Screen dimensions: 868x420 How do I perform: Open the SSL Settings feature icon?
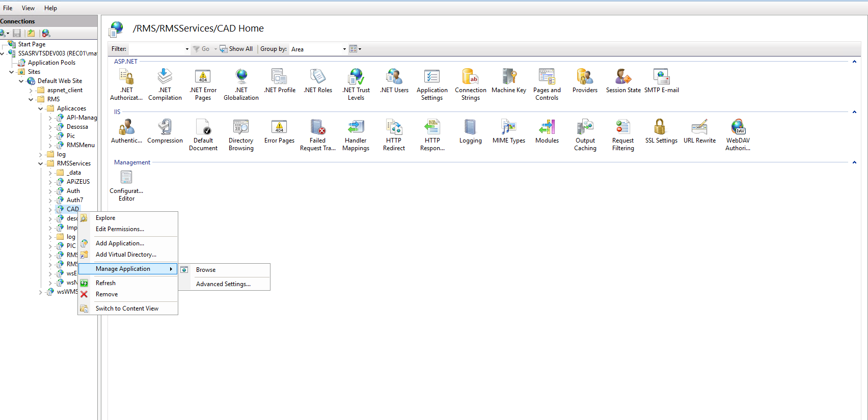[661, 131]
